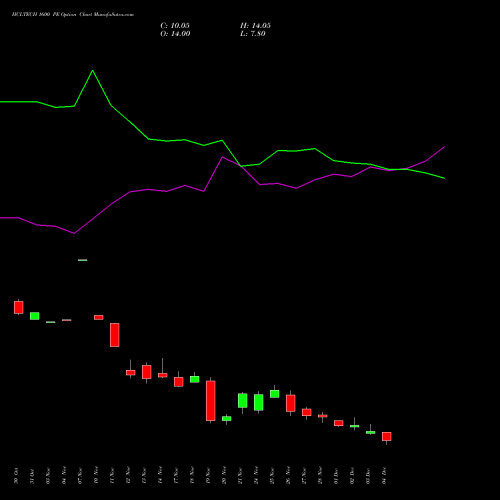Click the purple indicator line's right end
Screen dimensions: 500x500
pos(444,147)
